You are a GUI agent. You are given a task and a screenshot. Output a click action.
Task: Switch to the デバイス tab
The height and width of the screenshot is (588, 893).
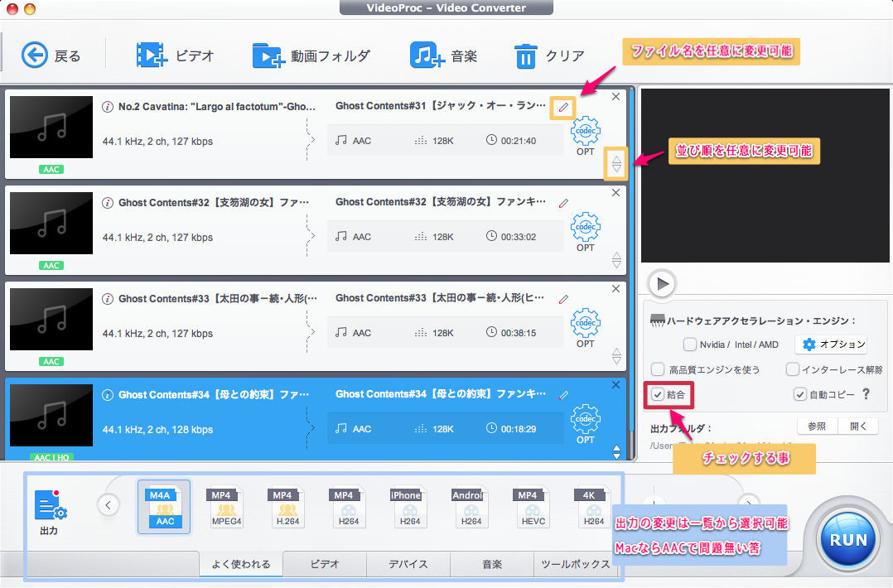tap(408, 564)
